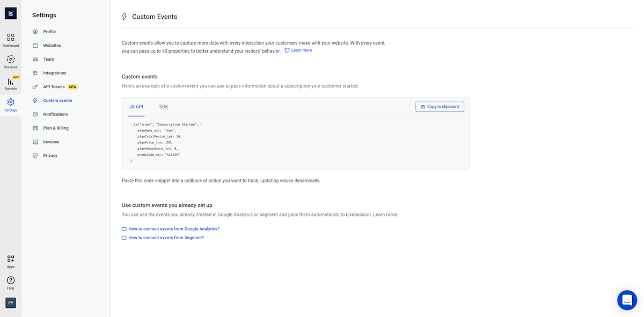Open the Team settings page

pos(48,59)
